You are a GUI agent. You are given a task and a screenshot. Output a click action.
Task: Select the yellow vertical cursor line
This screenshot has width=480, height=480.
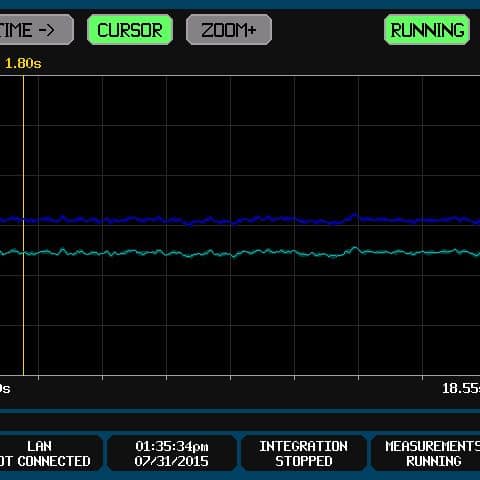point(23,225)
